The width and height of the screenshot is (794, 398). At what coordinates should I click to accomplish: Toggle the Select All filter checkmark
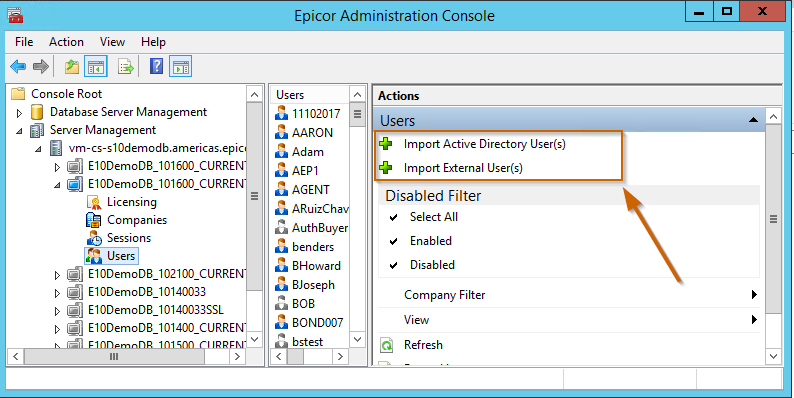393,217
